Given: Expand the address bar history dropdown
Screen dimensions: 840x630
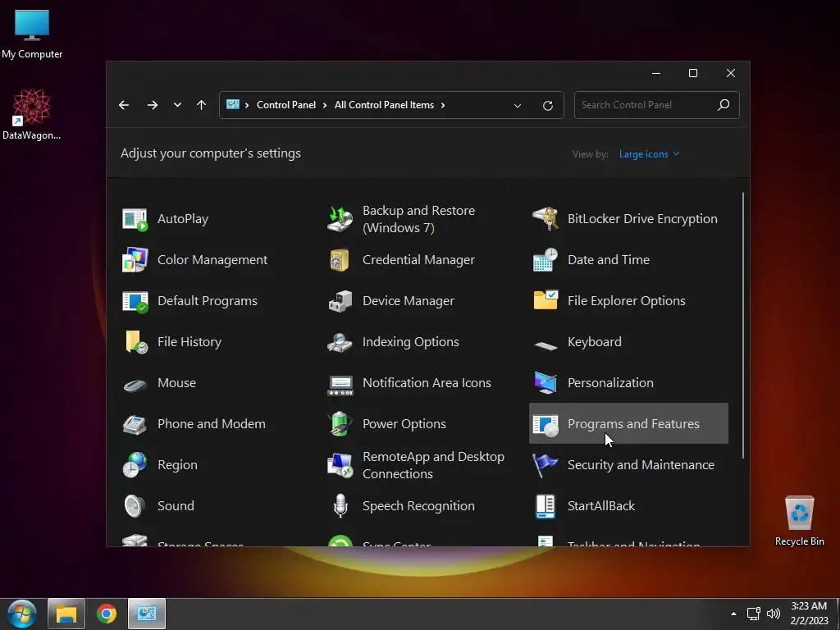Looking at the screenshot, I should pos(517,106).
